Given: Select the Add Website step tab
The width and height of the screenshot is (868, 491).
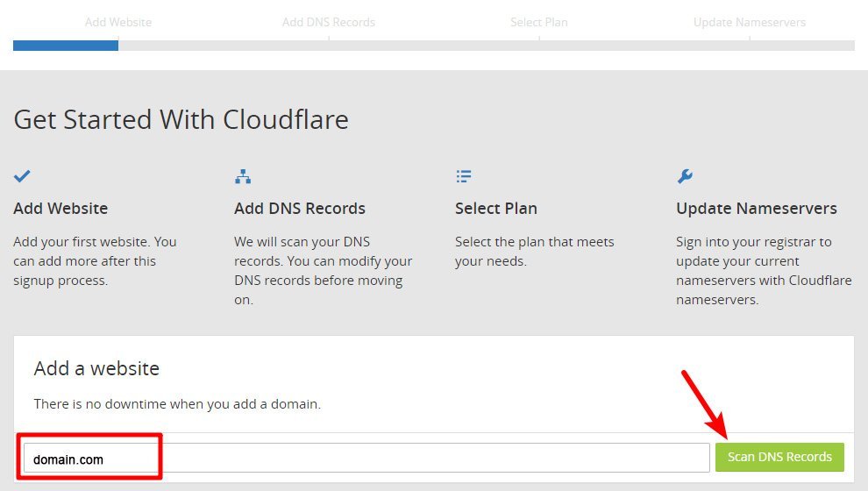Looking at the screenshot, I should 117,22.
